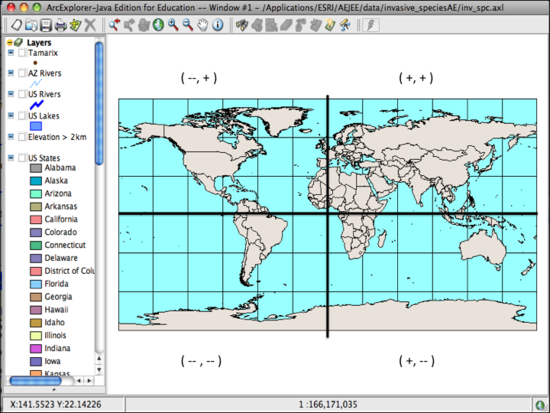Click the Arizona legend label
This screenshot has height=413, width=550.
point(58,193)
